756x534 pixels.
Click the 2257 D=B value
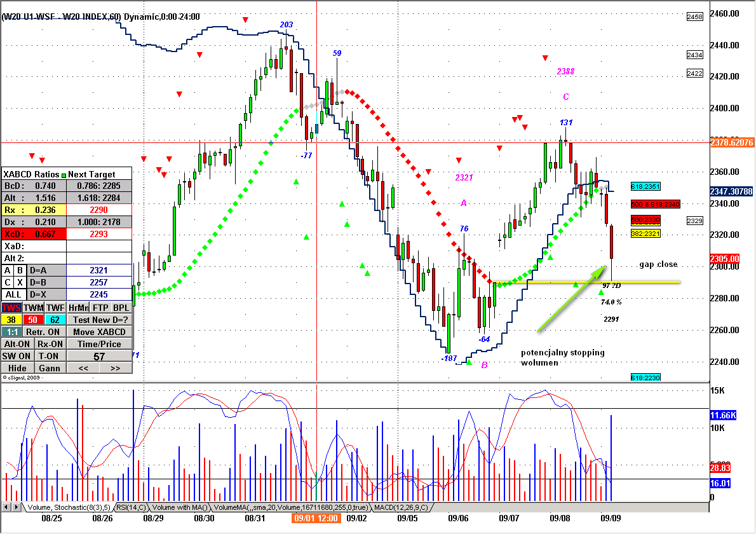[x=99, y=282]
